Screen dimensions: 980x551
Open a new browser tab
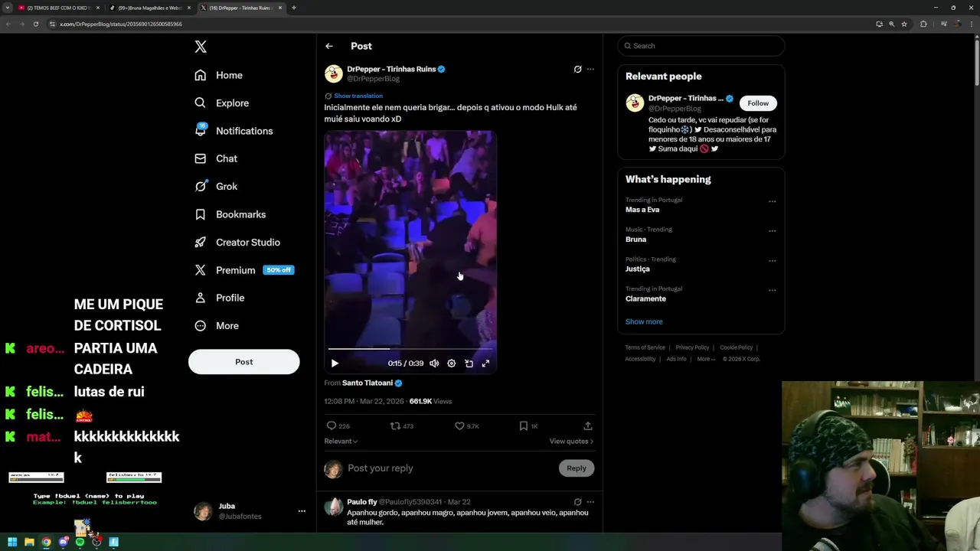click(x=294, y=8)
